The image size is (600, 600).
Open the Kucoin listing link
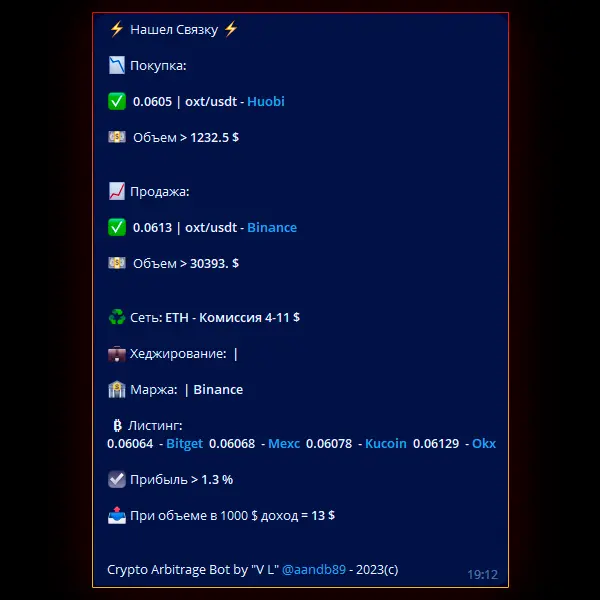[386, 443]
